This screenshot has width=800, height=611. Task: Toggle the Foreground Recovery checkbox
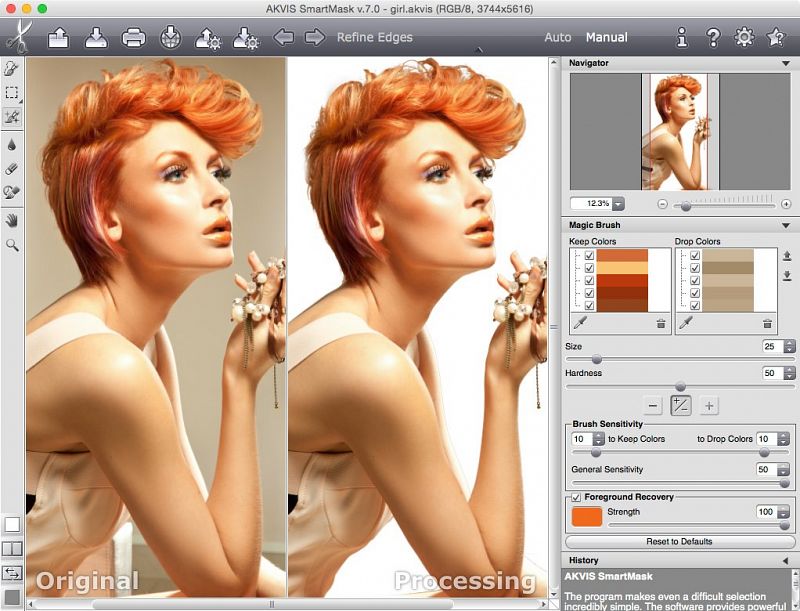pyautogui.click(x=575, y=497)
